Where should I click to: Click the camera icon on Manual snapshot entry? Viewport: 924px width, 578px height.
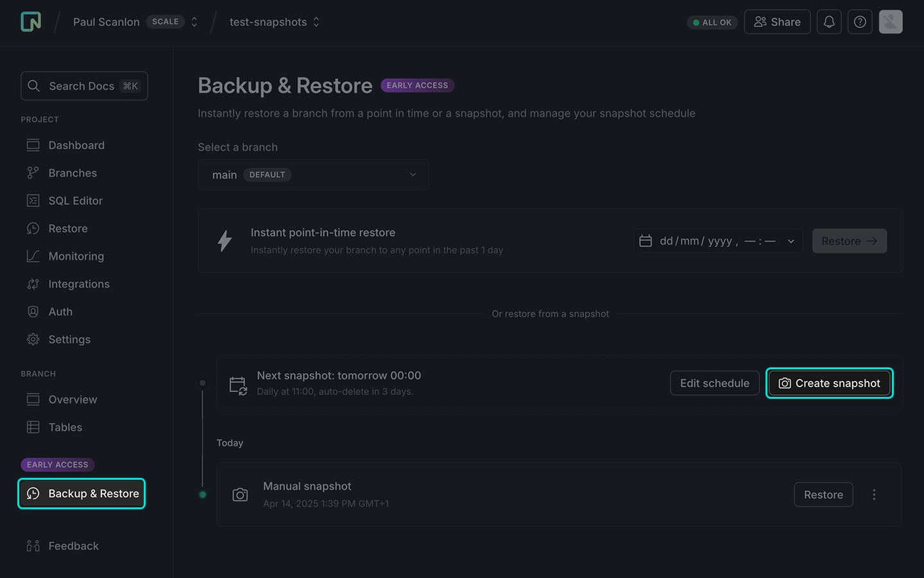[x=240, y=495]
